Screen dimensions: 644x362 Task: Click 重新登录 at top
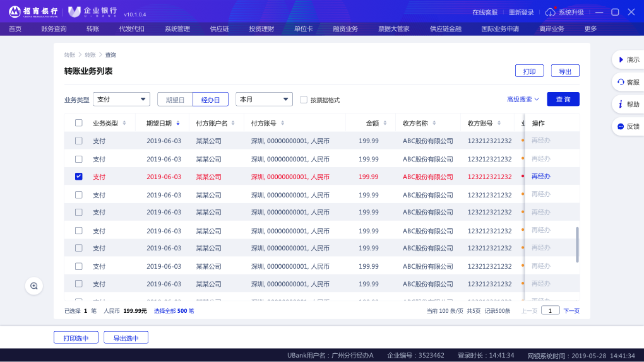click(521, 13)
